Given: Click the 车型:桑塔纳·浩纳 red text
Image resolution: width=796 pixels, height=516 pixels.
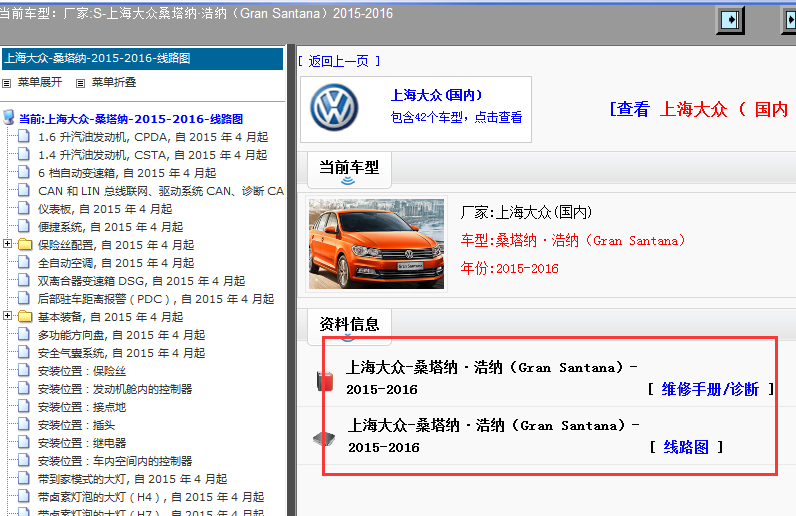Looking at the screenshot, I should 573,240.
